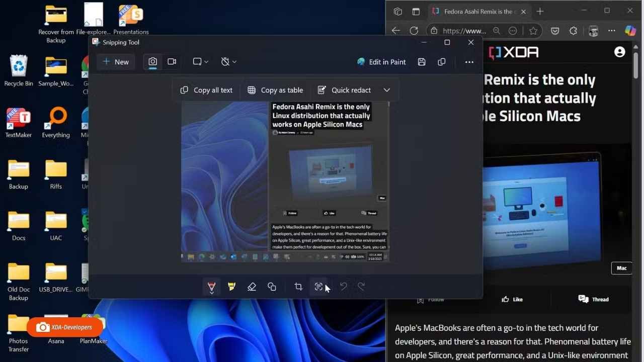The height and width of the screenshot is (362, 644).
Task: Open the snip delay timer dropdown
Action: [228, 61]
